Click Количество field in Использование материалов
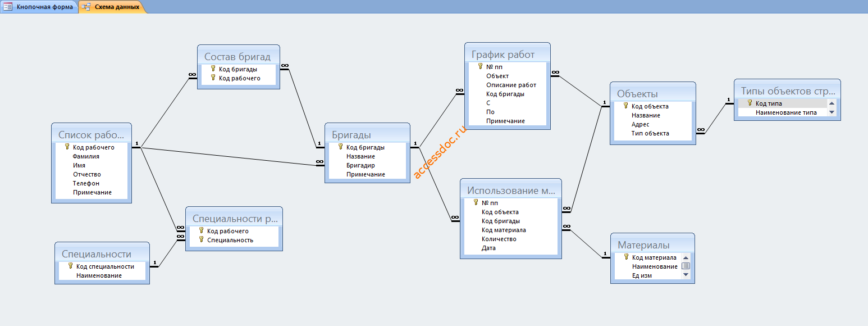Screen dimensions: 868x326 (509, 239)
